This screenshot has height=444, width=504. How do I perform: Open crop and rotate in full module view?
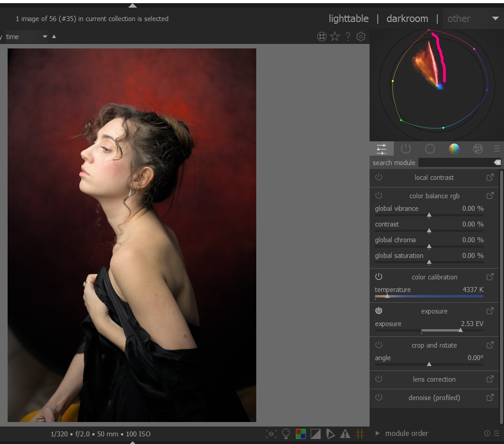490,344
